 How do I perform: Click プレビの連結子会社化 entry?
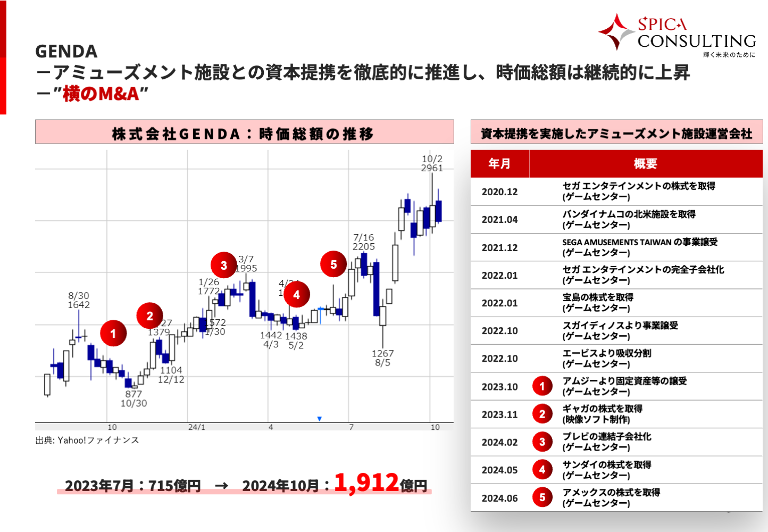coord(607,436)
